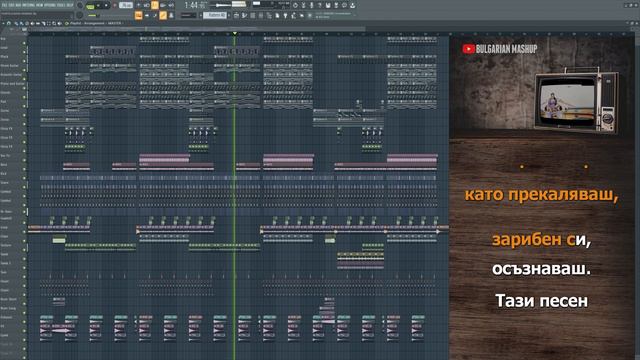Screen dimensions: 640x360
Task: Select the playlist Delete tool
Action: (x=27, y=23)
